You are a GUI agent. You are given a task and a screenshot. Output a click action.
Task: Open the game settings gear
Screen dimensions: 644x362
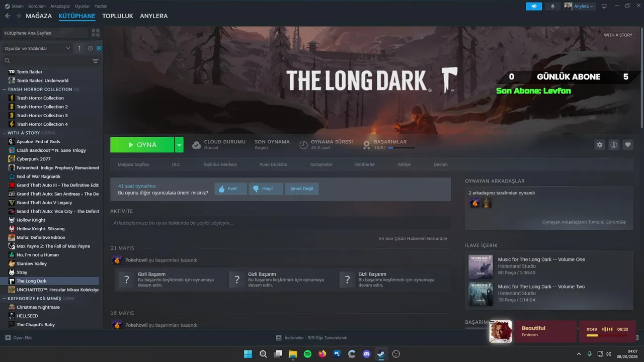coord(599,145)
